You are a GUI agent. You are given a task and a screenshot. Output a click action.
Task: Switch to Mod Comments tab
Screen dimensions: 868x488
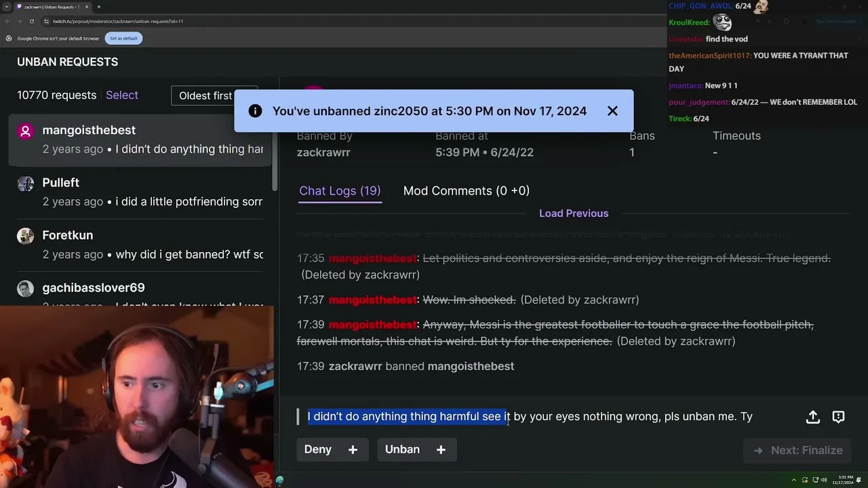point(467,191)
